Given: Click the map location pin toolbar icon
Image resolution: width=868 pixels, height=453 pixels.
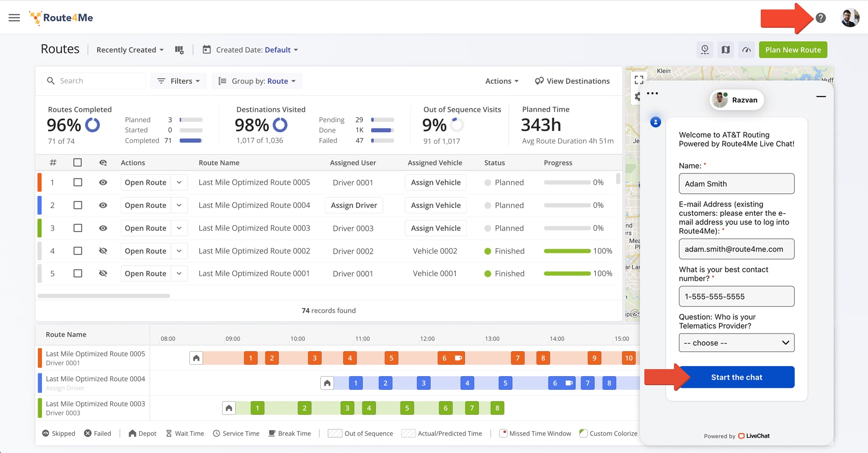Looking at the screenshot, I should click(705, 50).
